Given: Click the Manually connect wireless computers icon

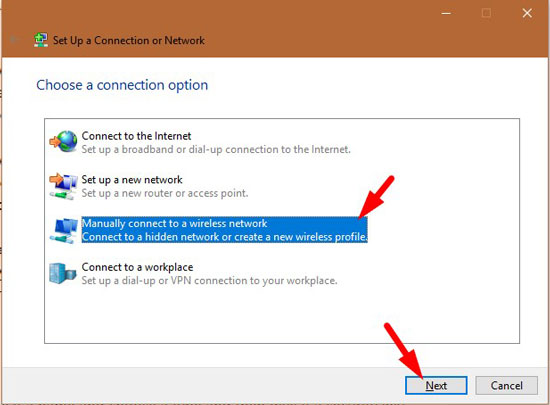Looking at the screenshot, I should [x=63, y=230].
